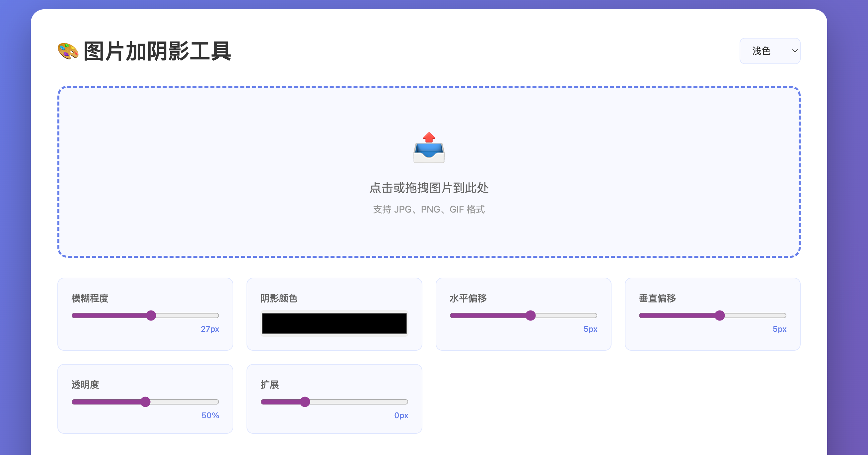Click the 透明度 slider handle
This screenshot has height=455, width=868.
[145, 402]
